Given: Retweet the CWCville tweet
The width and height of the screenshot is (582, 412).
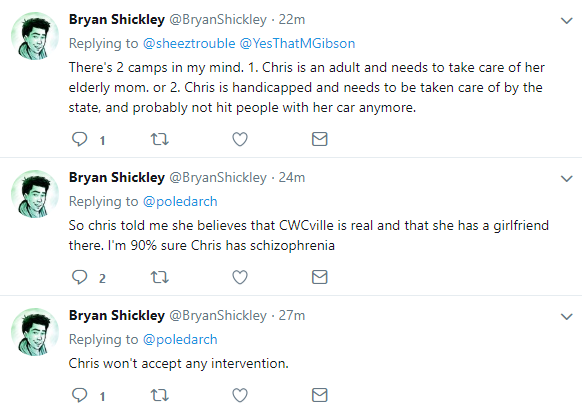Looking at the screenshot, I should 160,277.
